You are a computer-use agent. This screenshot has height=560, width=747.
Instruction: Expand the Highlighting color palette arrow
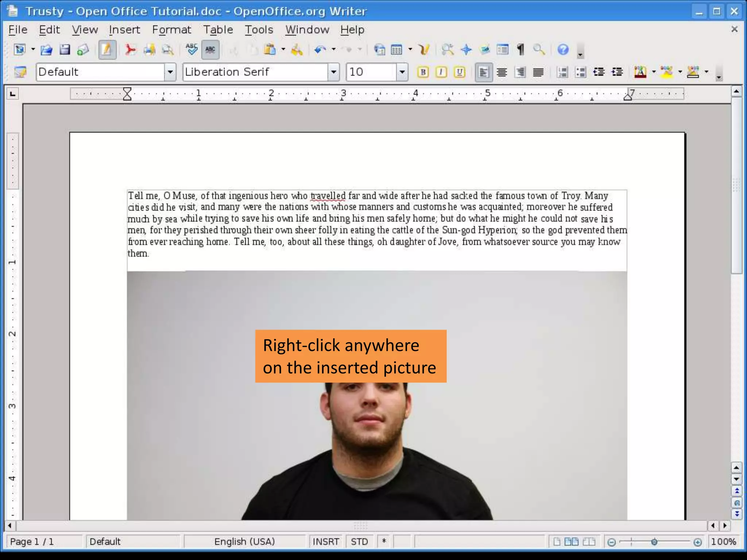[680, 72]
